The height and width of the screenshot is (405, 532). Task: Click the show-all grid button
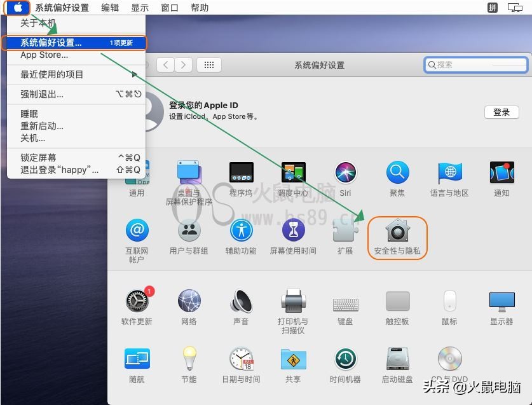coord(209,64)
